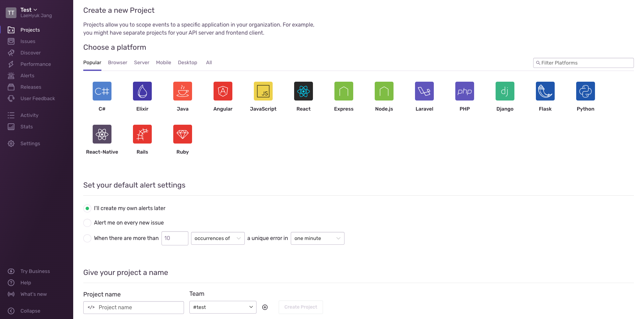Select "I'll create my own alerts later"
The height and width of the screenshot is (319, 644).
(x=87, y=208)
